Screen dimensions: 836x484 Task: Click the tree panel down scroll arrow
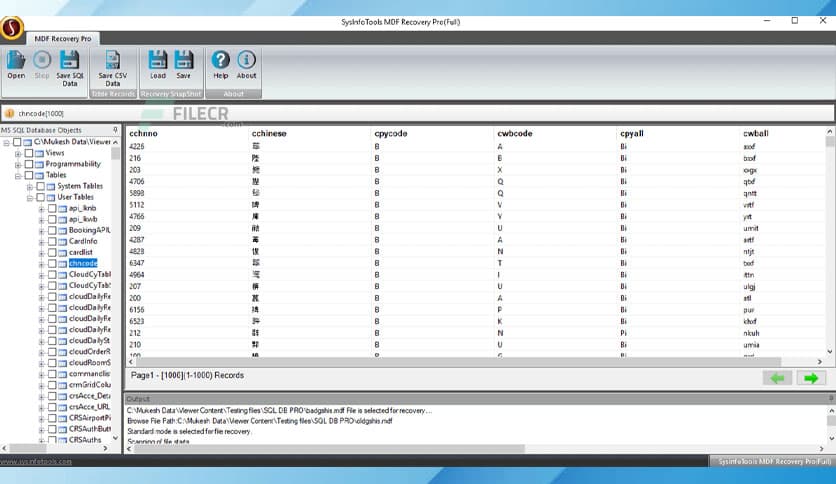click(x=115, y=438)
